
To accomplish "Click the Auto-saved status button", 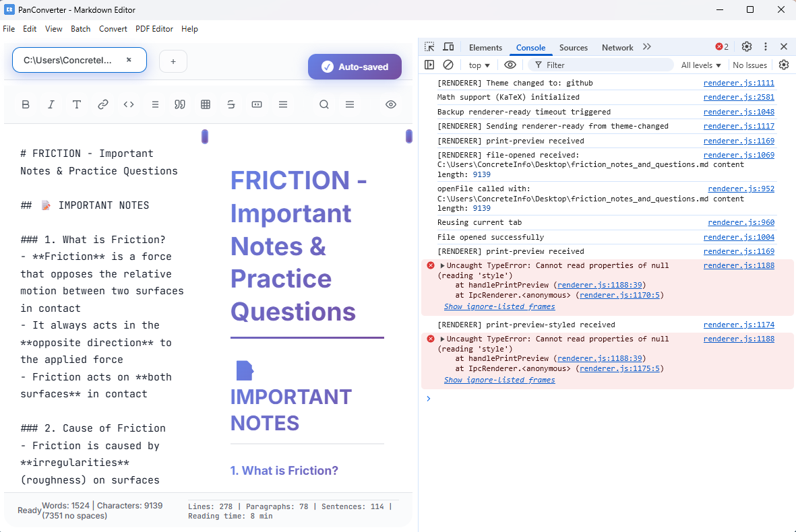I will click(x=355, y=67).
